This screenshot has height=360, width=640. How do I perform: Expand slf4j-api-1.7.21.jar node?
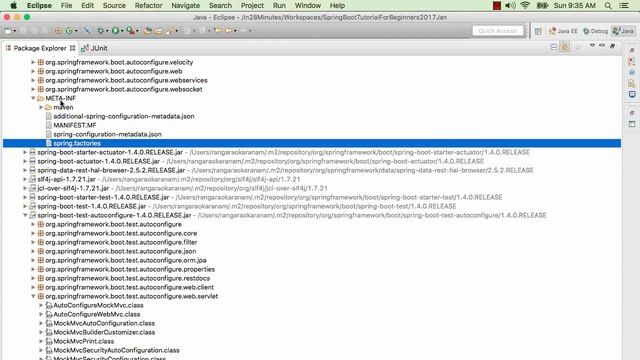(25, 179)
